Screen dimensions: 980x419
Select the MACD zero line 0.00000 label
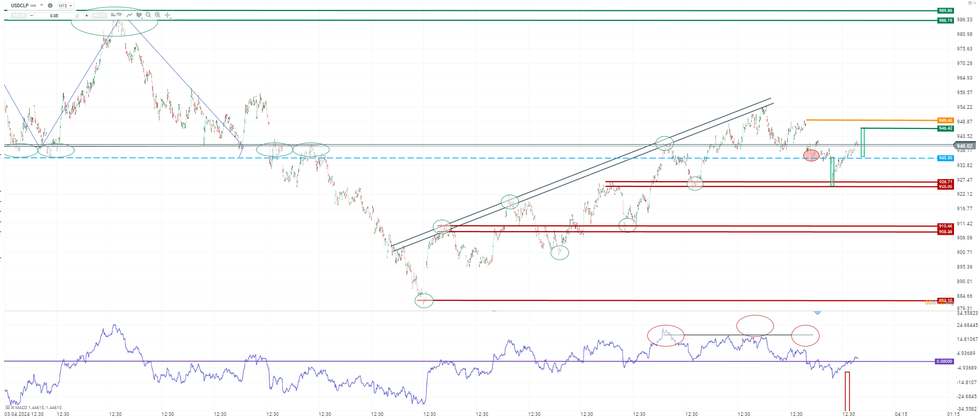coord(944,361)
